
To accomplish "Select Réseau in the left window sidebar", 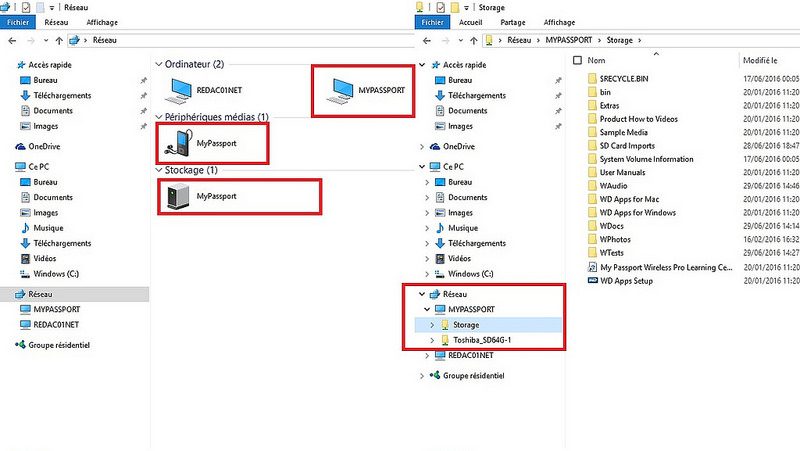I will [74, 294].
